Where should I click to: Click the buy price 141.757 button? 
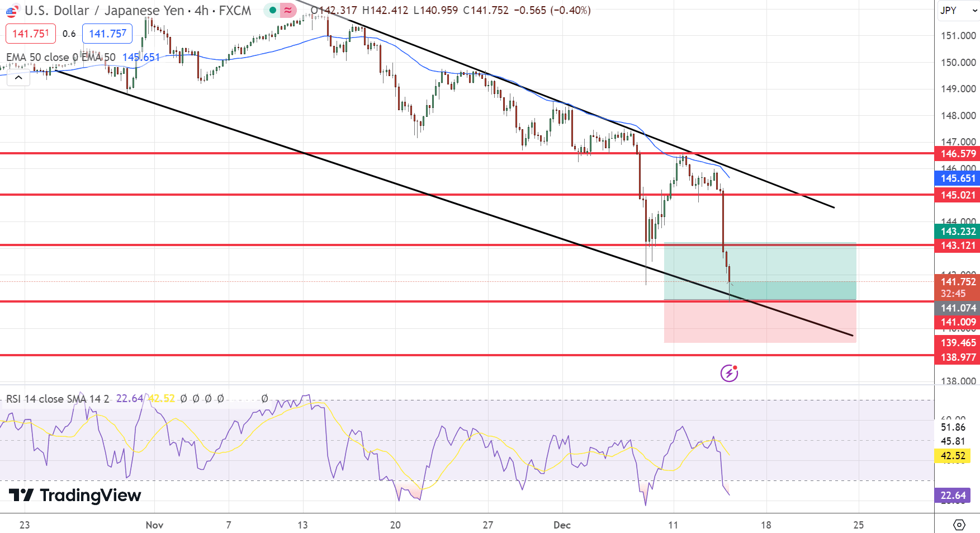(107, 34)
